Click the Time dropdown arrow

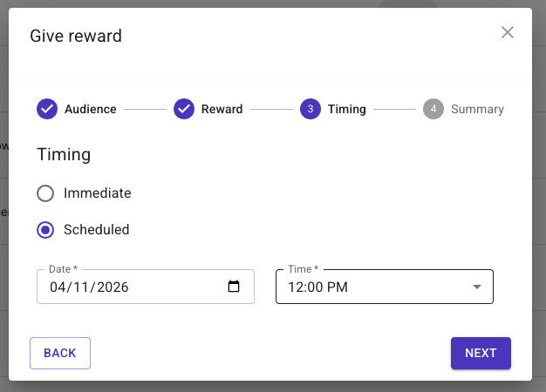pos(476,287)
